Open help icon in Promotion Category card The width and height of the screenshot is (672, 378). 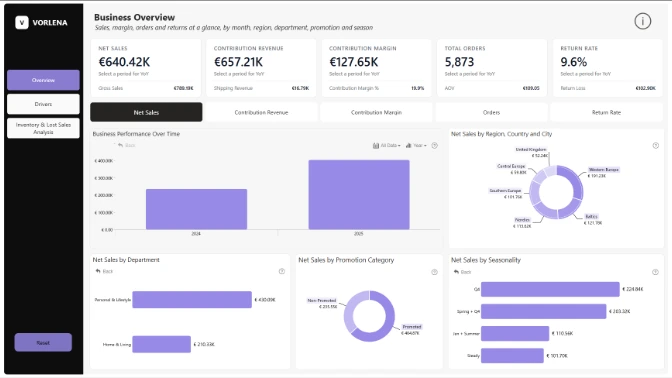pos(434,272)
